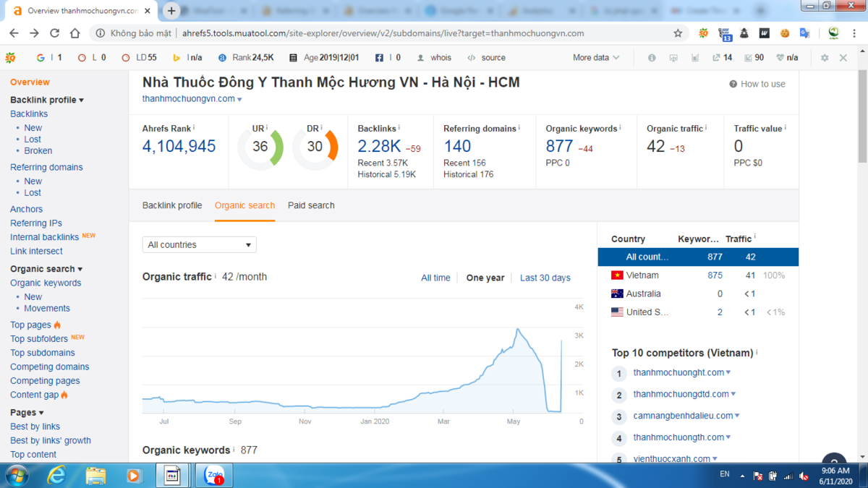Open the Anchors report
The image size is (868, 488).
pos(27,209)
